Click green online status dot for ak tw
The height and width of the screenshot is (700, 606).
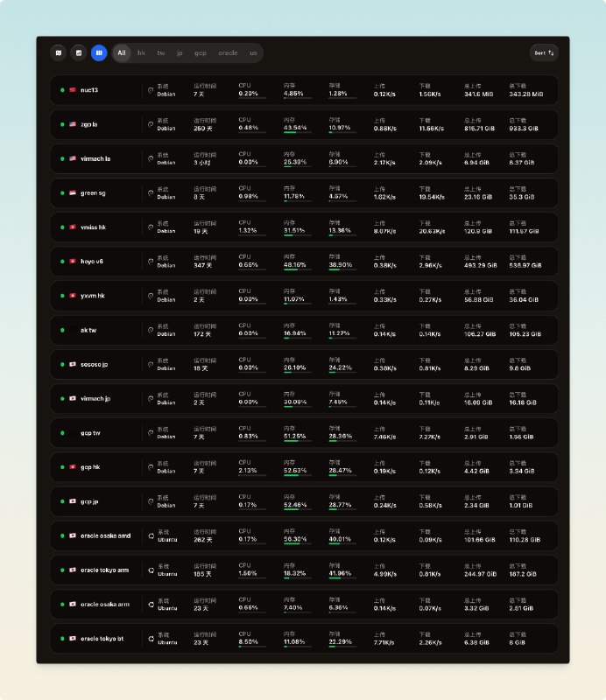(x=62, y=330)
